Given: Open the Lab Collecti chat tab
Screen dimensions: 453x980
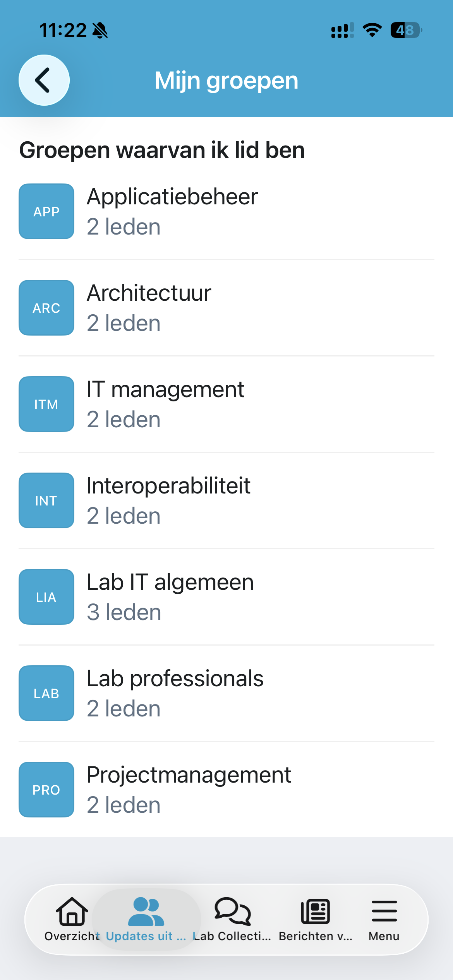Looking at the screenshot, I should coord(232,919).
